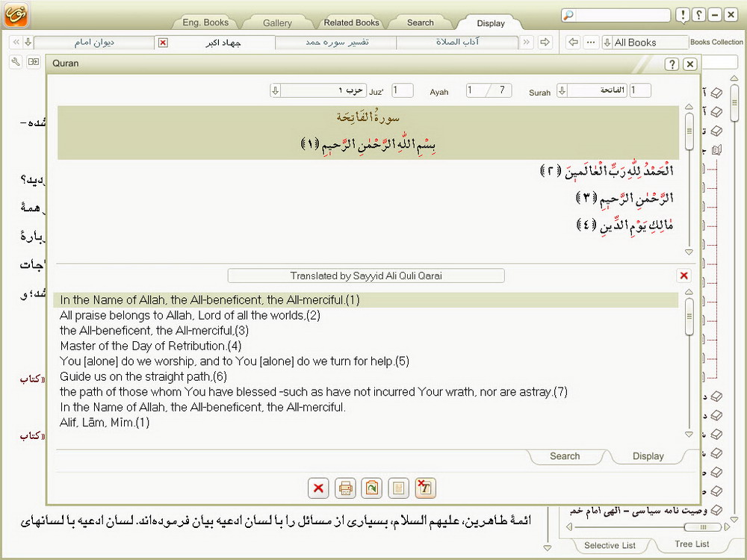This screenshot has width=747, height=560.
Task: Toggle the text 'T' with red X icon
Action: (425, 488)
